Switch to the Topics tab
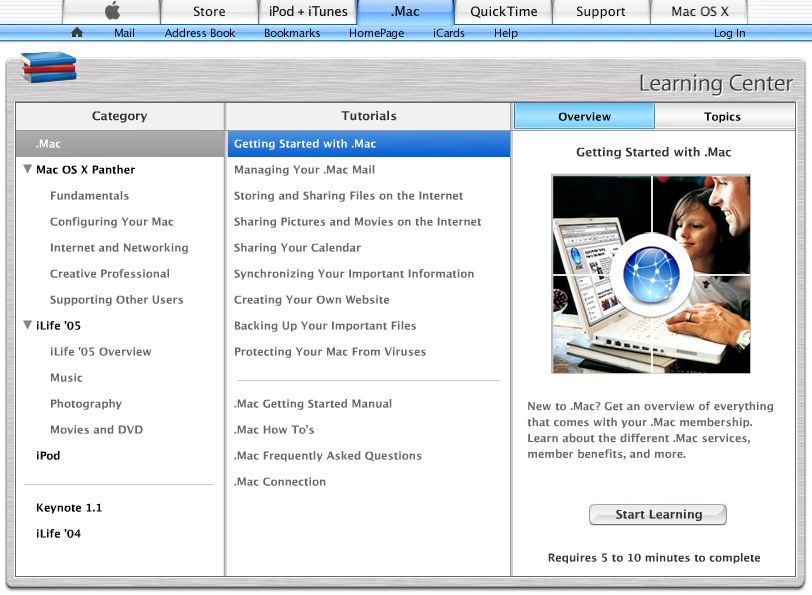The height and width of the screenshot is (595, 812). pyautogui.click(x=723, y=117)
